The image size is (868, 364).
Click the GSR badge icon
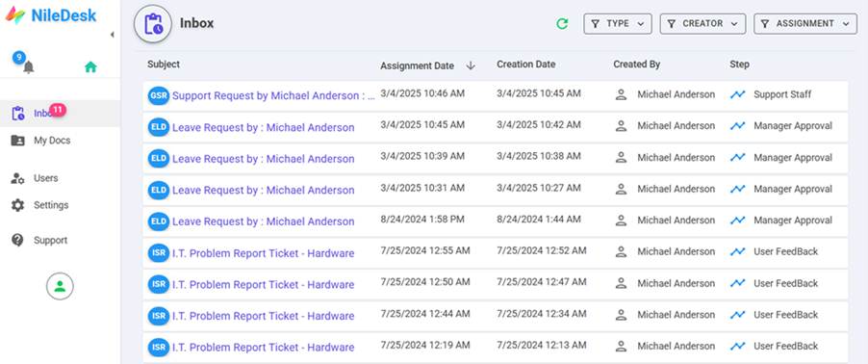pos(159,96)
